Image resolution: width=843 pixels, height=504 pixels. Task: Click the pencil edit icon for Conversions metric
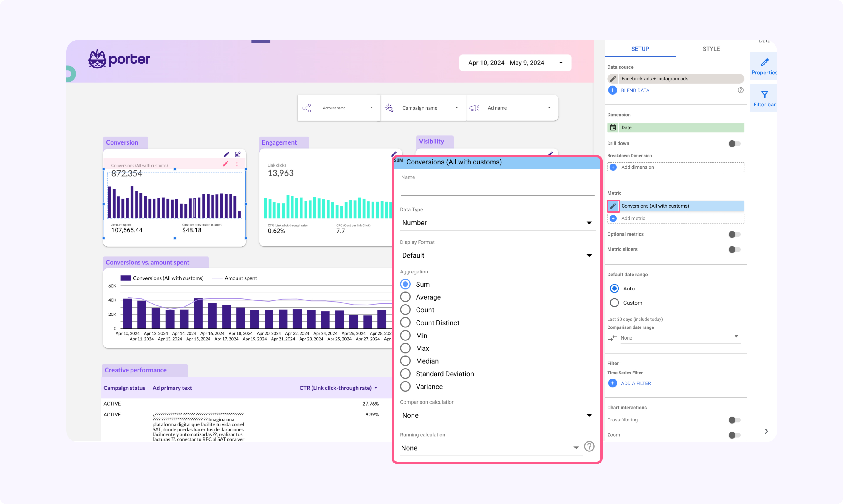(x=613, y=206)
